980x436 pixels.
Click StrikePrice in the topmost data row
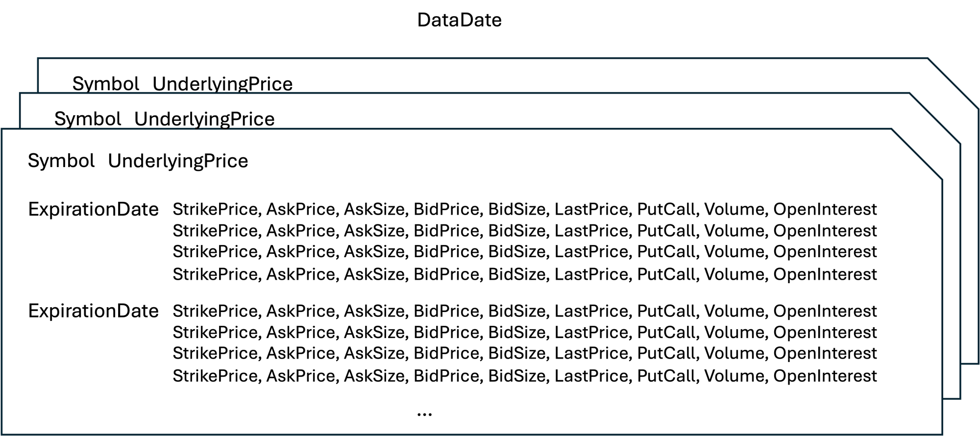[x=216, y=210]
